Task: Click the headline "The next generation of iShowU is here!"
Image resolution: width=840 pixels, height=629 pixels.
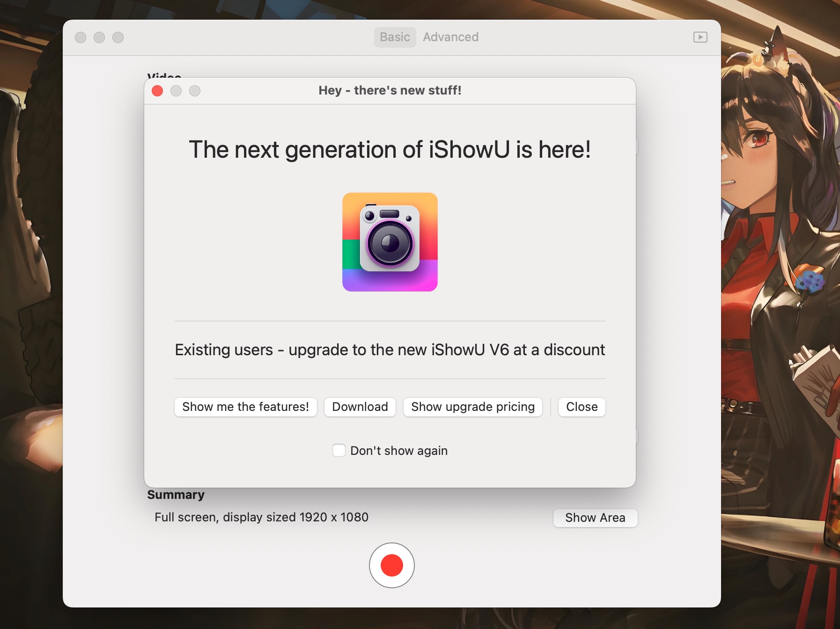Action: tap(390, 150)
